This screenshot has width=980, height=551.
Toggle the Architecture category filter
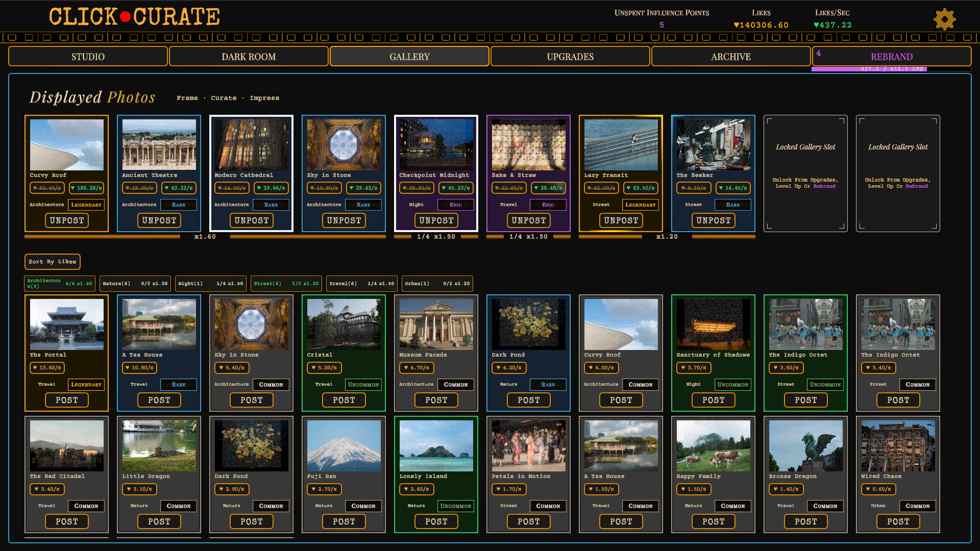tap(60, 284)
